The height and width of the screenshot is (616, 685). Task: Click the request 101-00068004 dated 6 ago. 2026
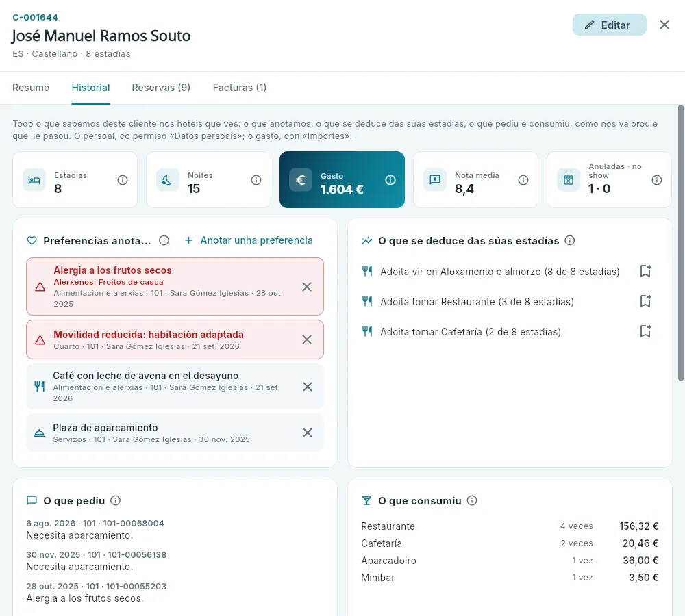coord(95,529)
